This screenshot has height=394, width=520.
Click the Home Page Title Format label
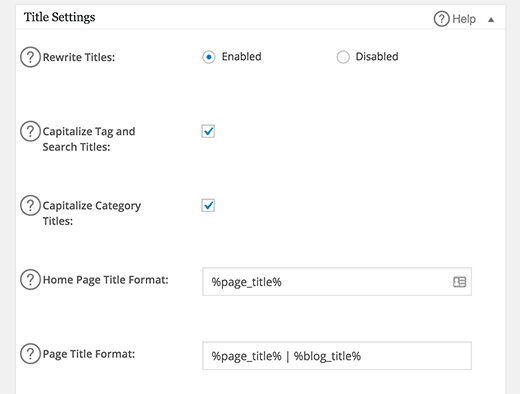(105, 280)
